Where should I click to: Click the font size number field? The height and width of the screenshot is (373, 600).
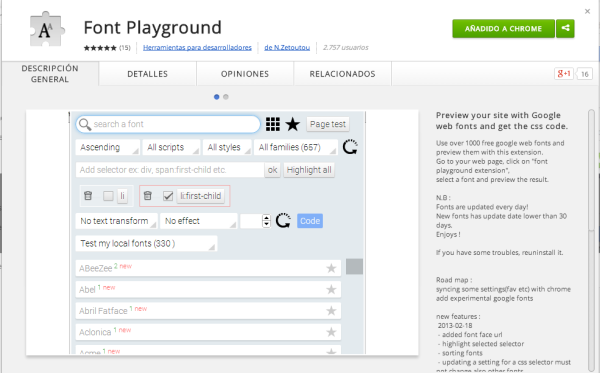coord(251,221)
